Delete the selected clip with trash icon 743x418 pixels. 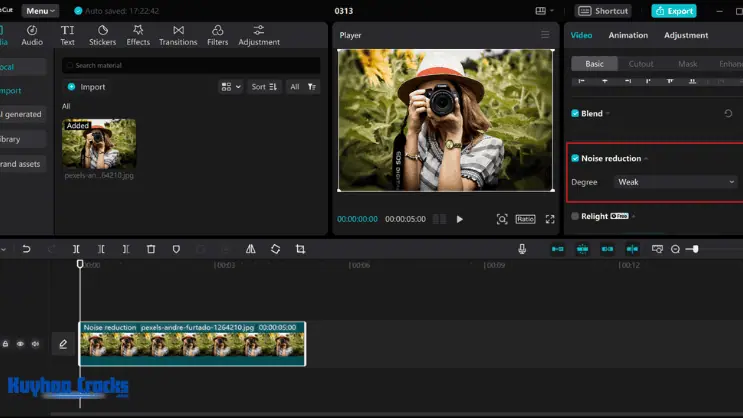[x=151, y=249]
